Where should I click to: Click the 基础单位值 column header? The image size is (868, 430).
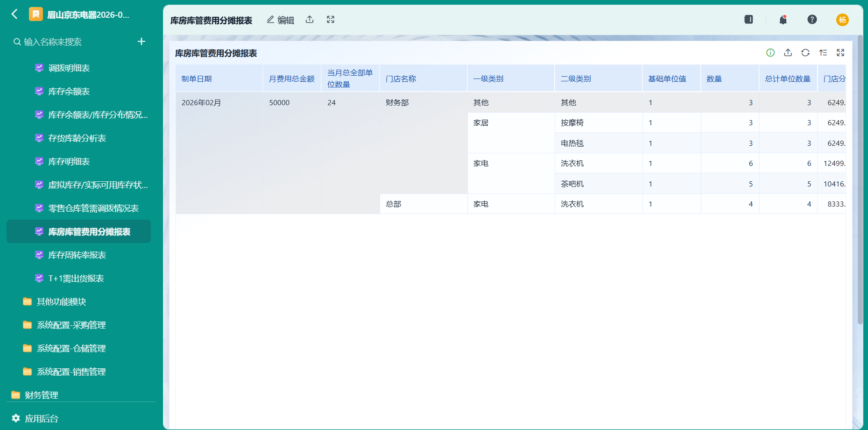(671, 79)
